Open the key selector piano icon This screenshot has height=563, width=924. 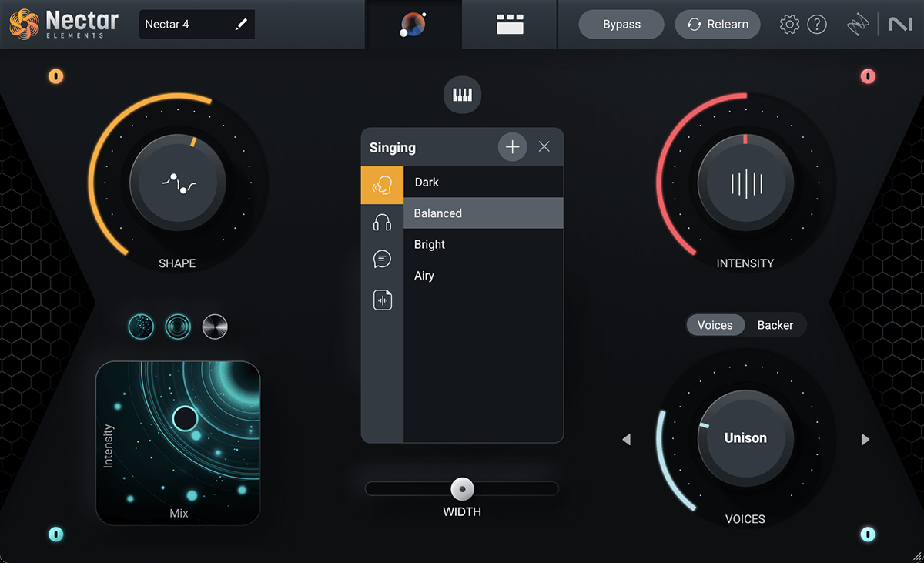pos(462,95)
